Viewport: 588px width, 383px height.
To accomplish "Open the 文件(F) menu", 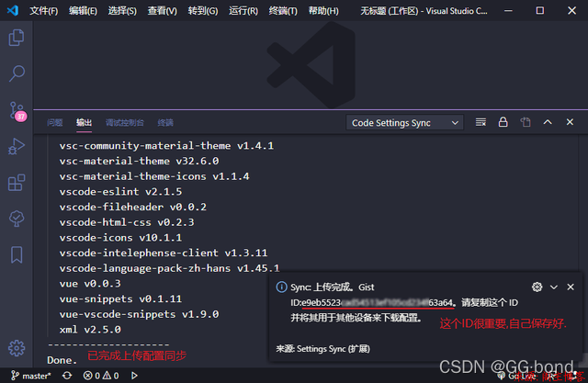I will pyautogui.click(x=43, y=11).
